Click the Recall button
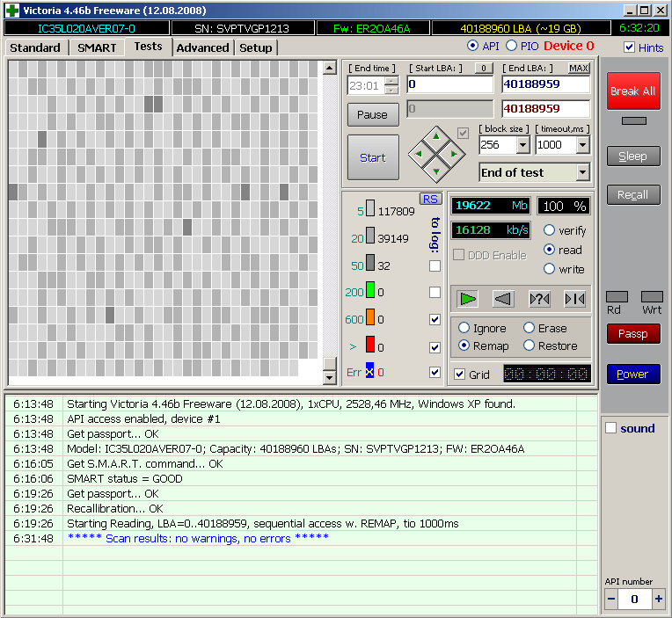 [633, 195]
